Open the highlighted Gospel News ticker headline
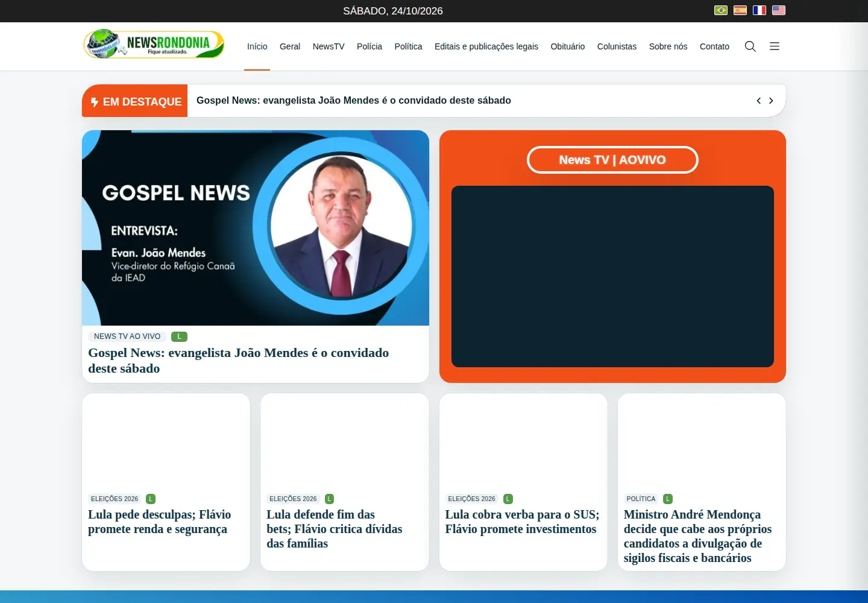868x603 pixels. 354,101
